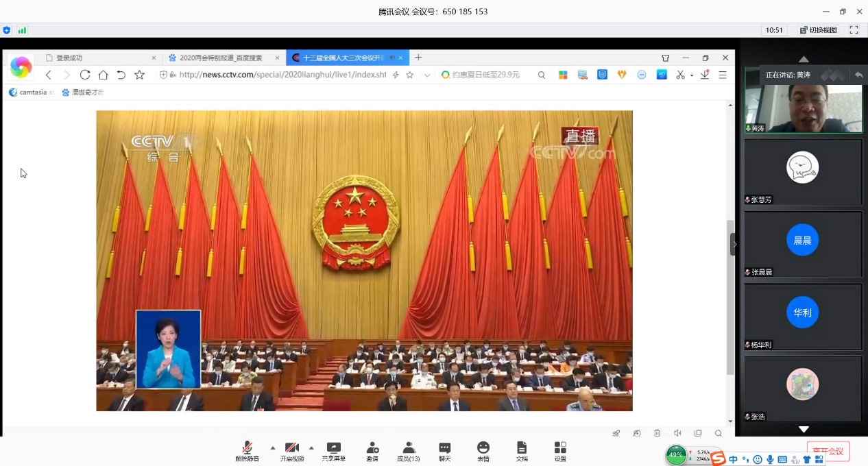
Task: Click the 邀请 invite icon
Action: point(372,451)
